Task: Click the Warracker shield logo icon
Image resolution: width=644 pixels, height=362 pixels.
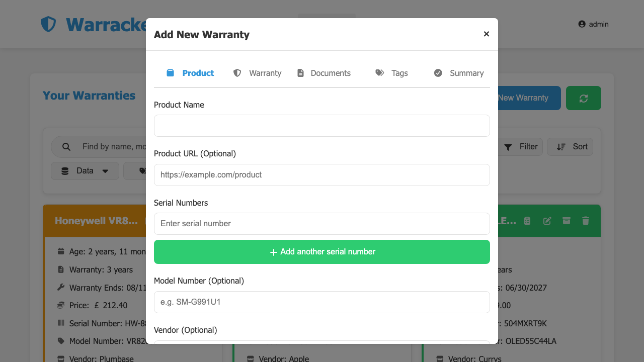Action: click(x=48, y=24)
